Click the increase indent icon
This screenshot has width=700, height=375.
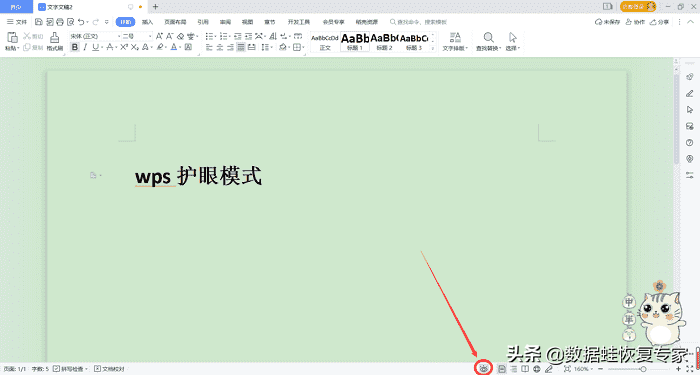(248, 36)
